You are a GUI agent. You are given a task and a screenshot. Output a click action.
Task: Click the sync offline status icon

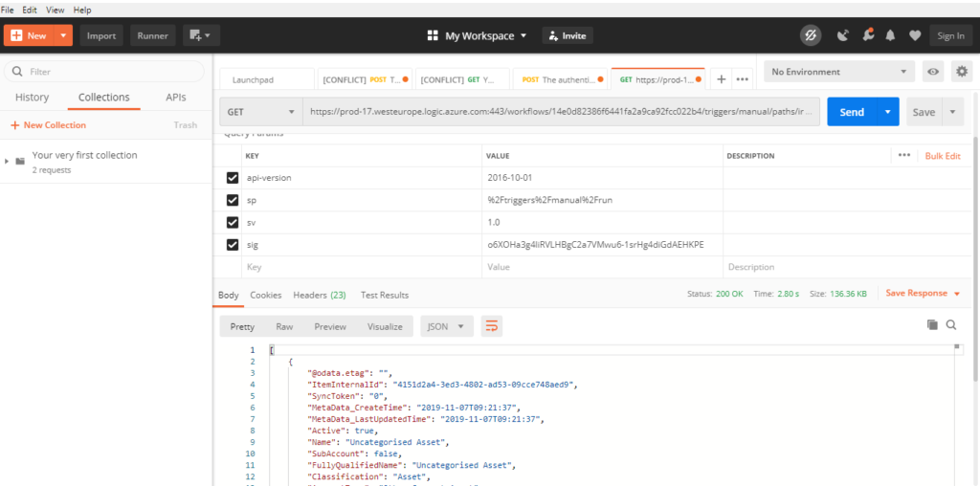(811, 35)
